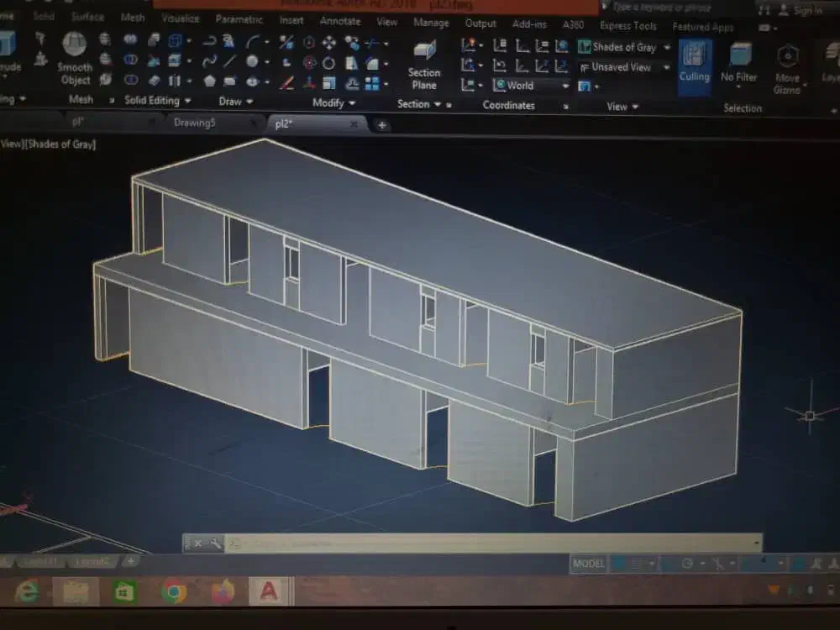Click the Smooth Object mesh tool

(x=75, y=59)
